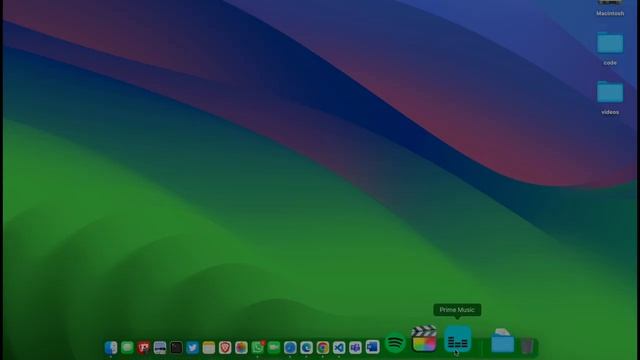Open the Twitter app in dock

coord(192,347)
